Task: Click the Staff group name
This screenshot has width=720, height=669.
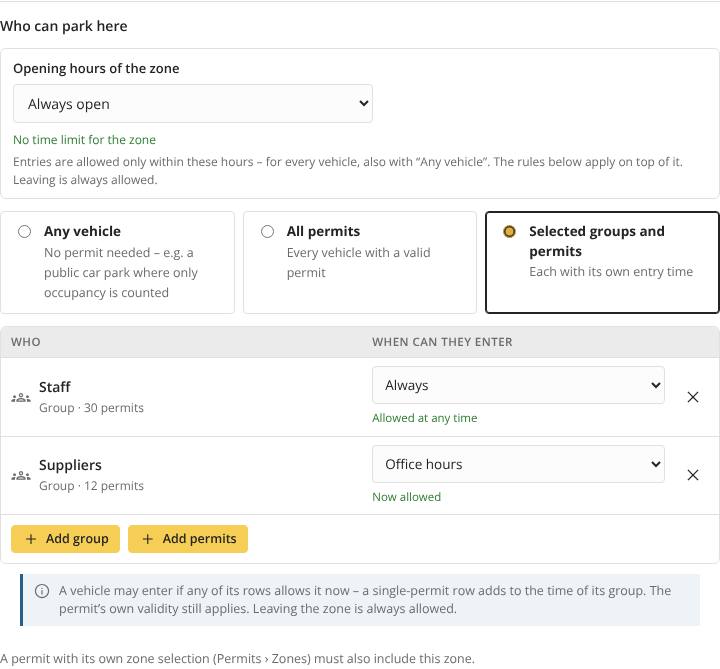Action: [55, 387]
